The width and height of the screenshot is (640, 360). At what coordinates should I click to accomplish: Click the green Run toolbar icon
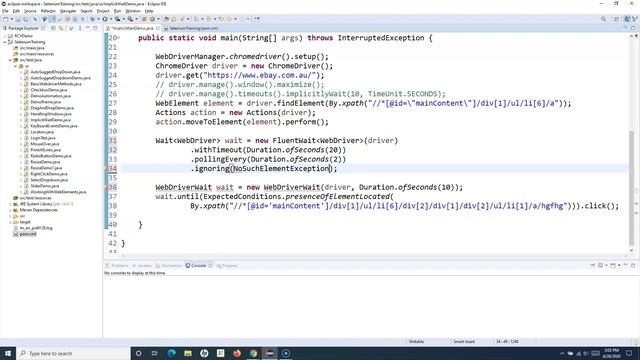[105, 19]
